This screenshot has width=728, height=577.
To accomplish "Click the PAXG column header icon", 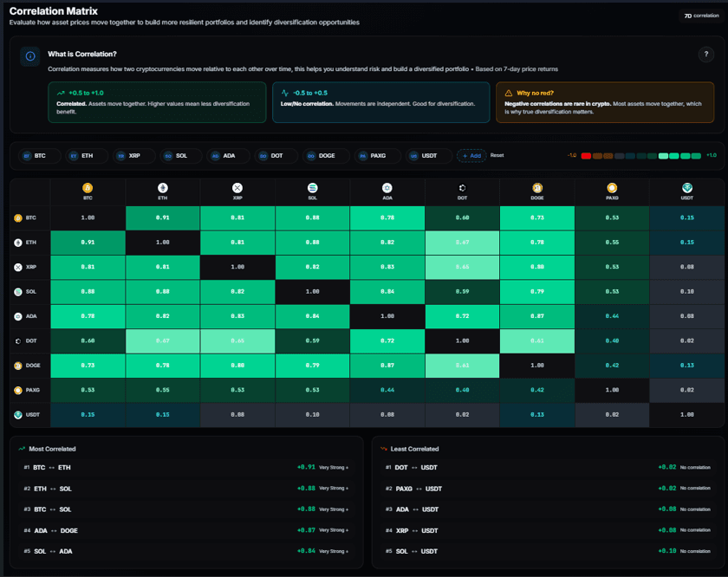I will 612,187.
